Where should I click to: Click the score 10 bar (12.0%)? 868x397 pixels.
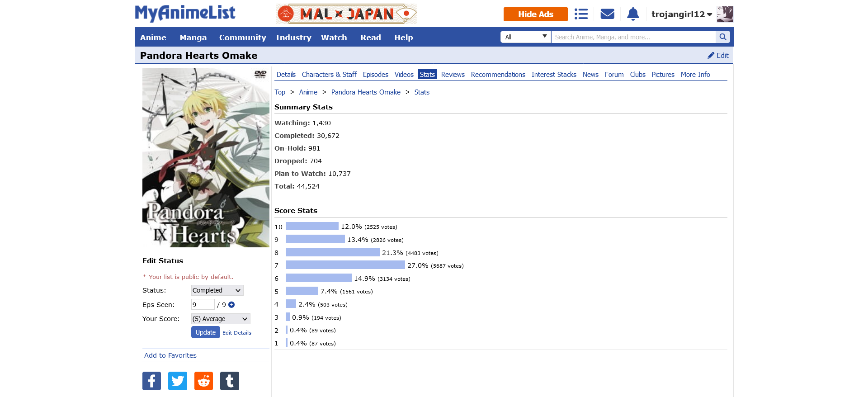(312, 226)
